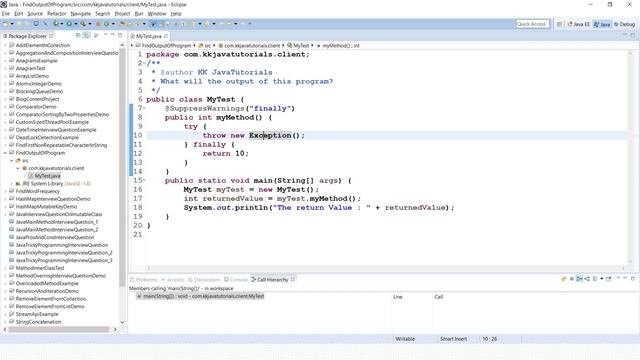The height and width of the screenshot is (360, 640).
Task: Click the MyTest class breadcrumb
Action: [301, 46]
